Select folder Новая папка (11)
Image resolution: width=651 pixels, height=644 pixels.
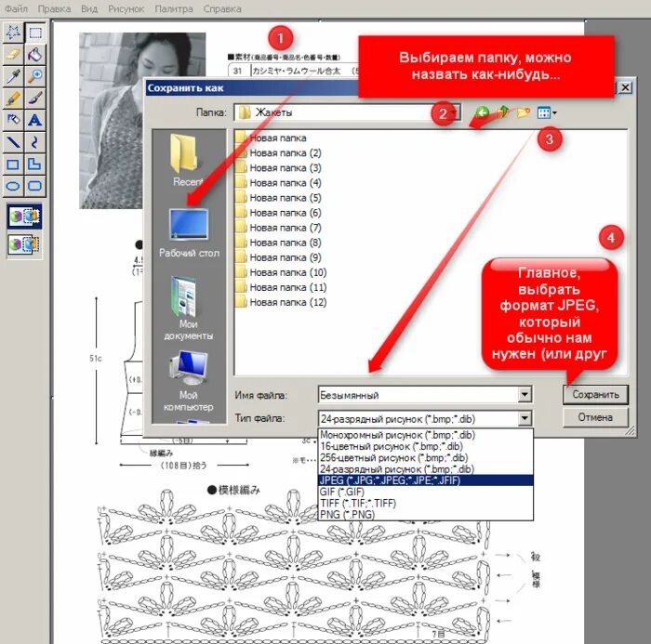click(x=281, y=287)
